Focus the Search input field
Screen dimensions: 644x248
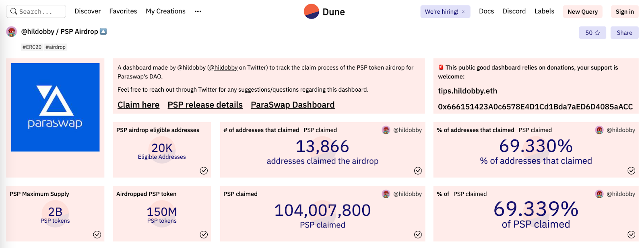coord(36,12)
